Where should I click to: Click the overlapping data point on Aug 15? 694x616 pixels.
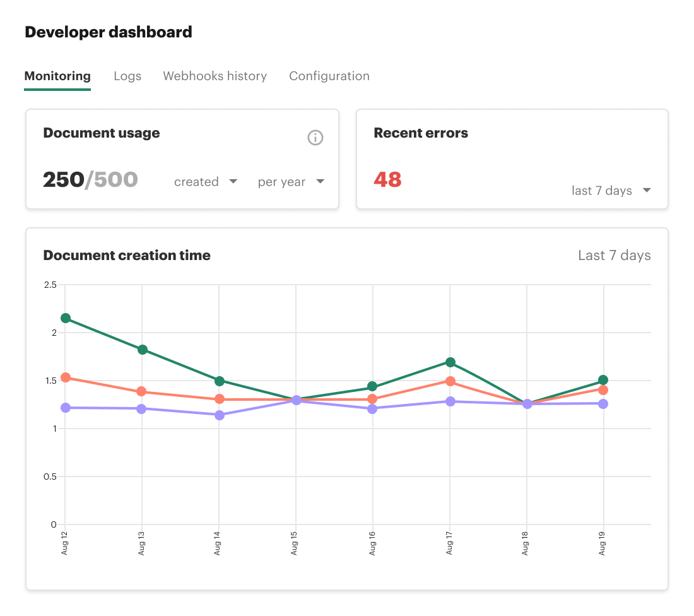[296, 400]
